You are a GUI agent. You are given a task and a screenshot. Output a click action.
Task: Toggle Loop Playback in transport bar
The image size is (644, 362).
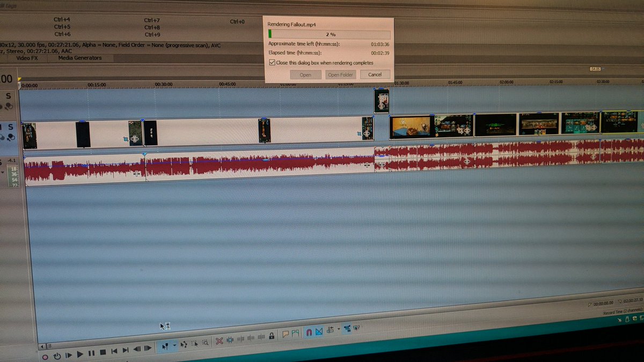click(x=57, y=357)
